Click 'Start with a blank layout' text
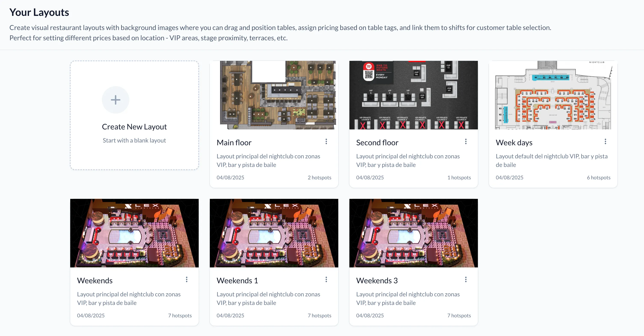Viewport: 644px width, 336px height. click(134, 140)
